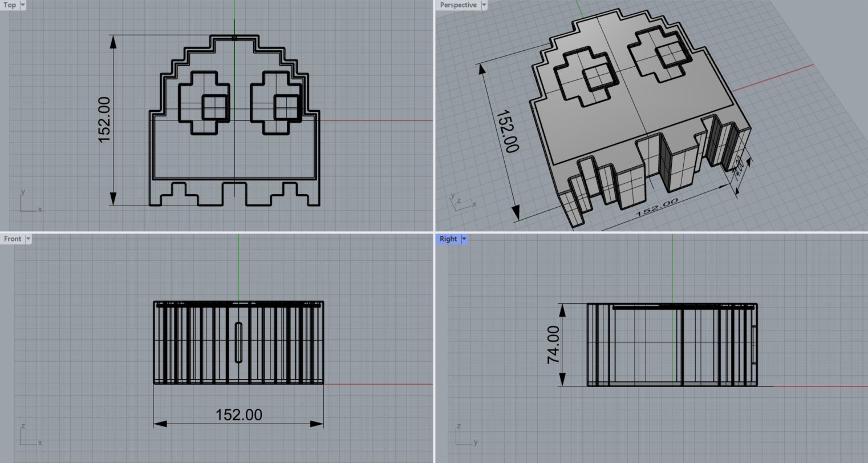Open the Right viewport dropdown arrow

(464, 239)
